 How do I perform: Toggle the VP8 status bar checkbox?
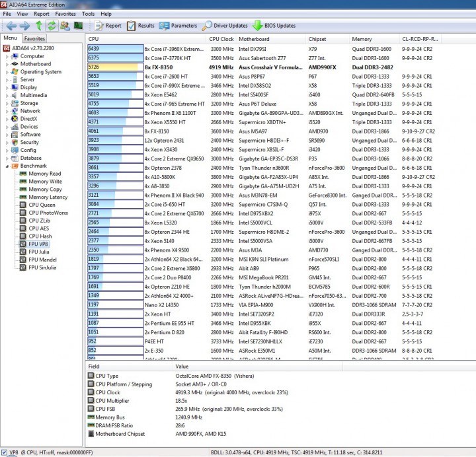click(4, 452)
